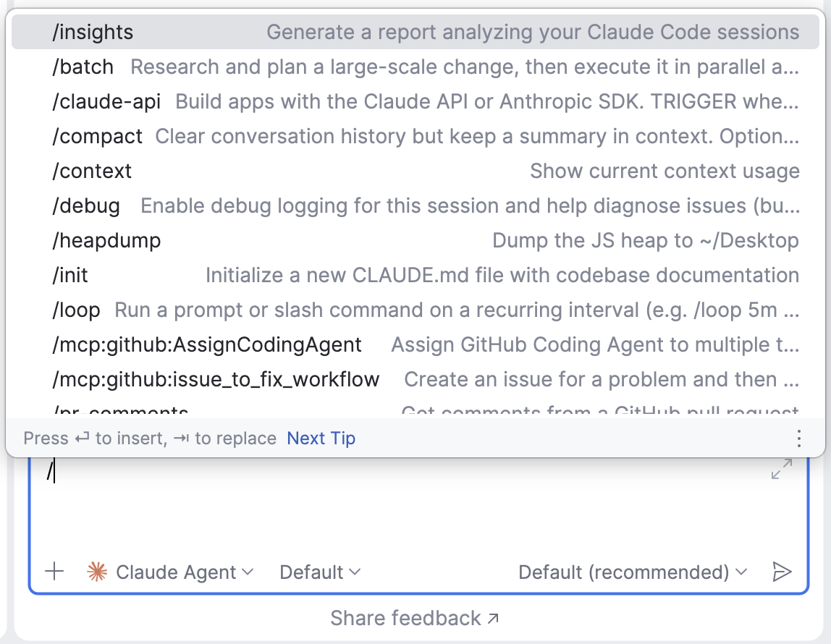Choose the /loop command
831x644 pixels.
pyautogui.click(x=76, y=310)
